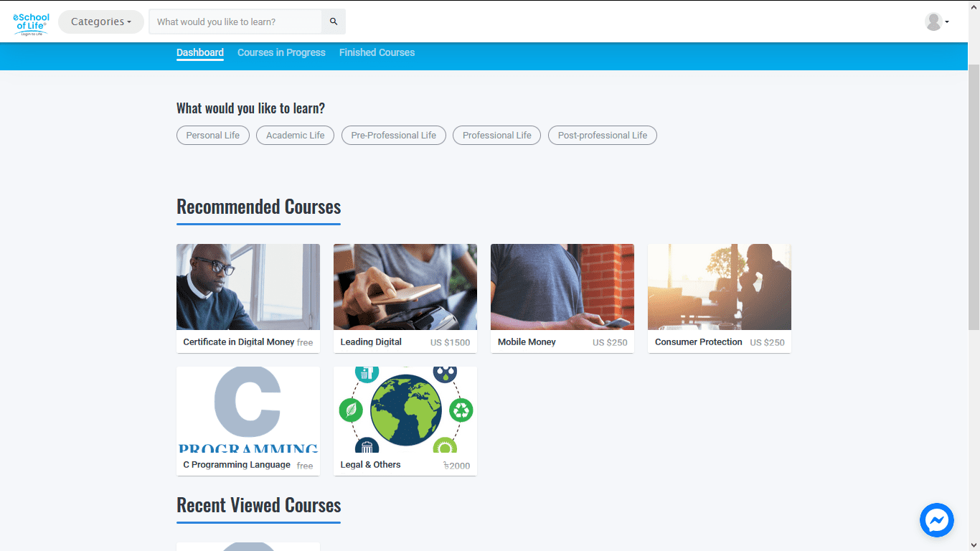The width and height of the screenshot is (980, 551).
Task: Select the Pre-Professional Life pill
Action: click(x=393, y=135)
